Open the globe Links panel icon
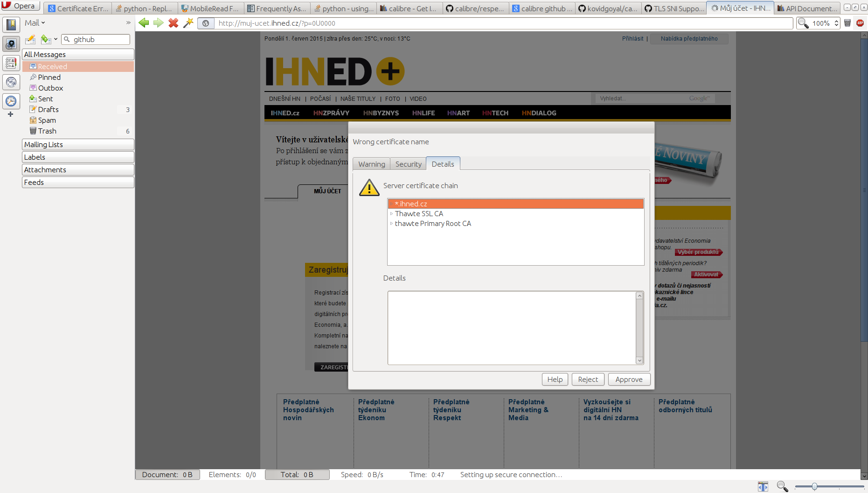The width and height of the screenshot is (868, 493). (x=11, y=82)
